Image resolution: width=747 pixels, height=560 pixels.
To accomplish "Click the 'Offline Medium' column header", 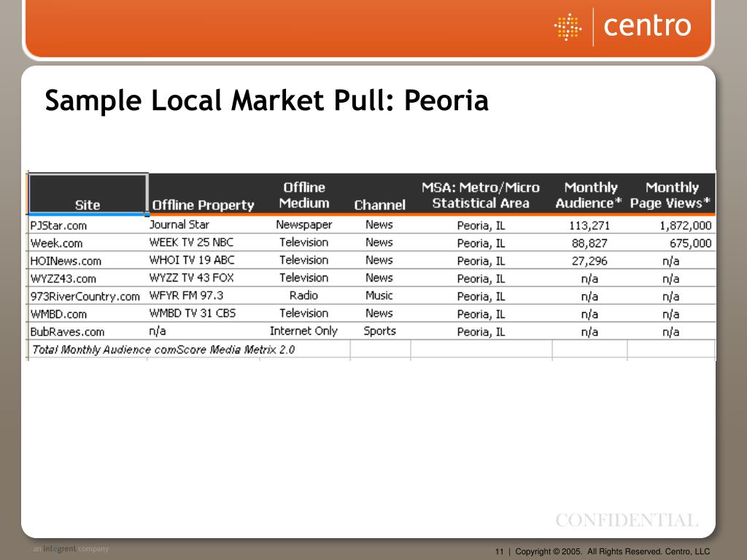I will click(304, 195).
